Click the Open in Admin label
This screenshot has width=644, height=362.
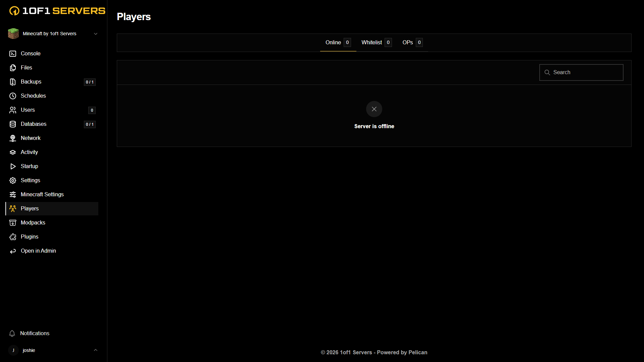tap(38, 251)
